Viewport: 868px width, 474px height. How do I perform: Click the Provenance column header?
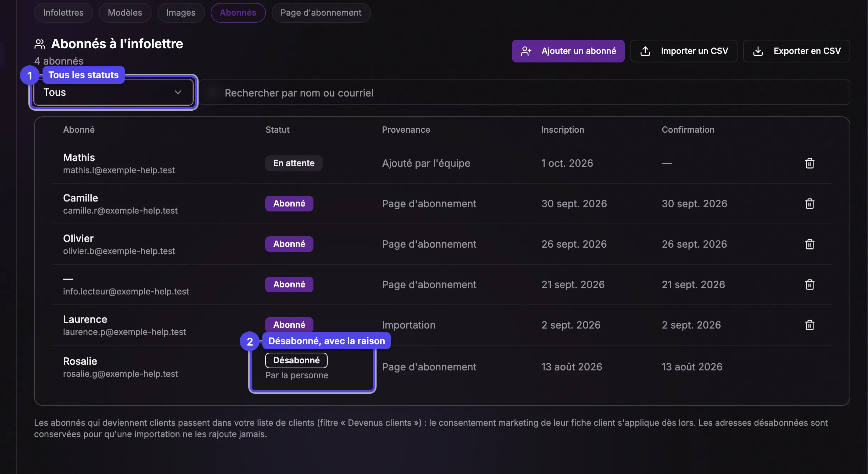click(x=406, y=130)
